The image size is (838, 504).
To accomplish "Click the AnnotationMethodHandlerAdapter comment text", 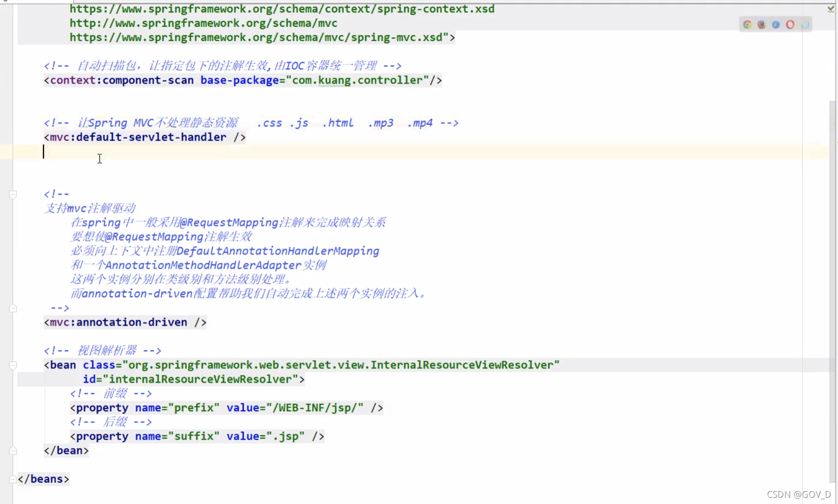I will (x=203, y=266).
